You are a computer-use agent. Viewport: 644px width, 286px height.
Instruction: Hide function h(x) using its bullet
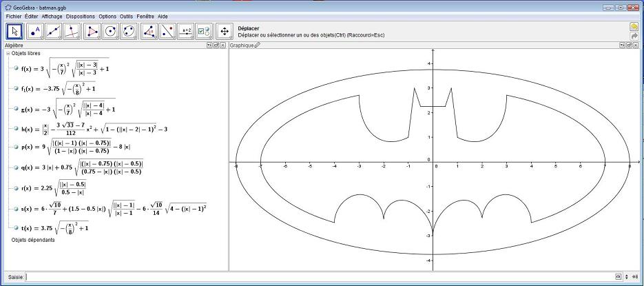[15, 127]
